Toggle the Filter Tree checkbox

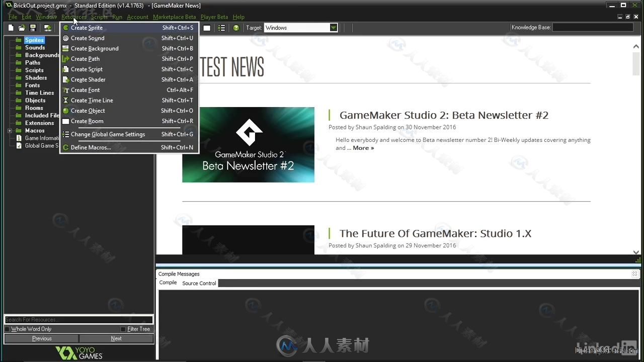pos(123,329)
